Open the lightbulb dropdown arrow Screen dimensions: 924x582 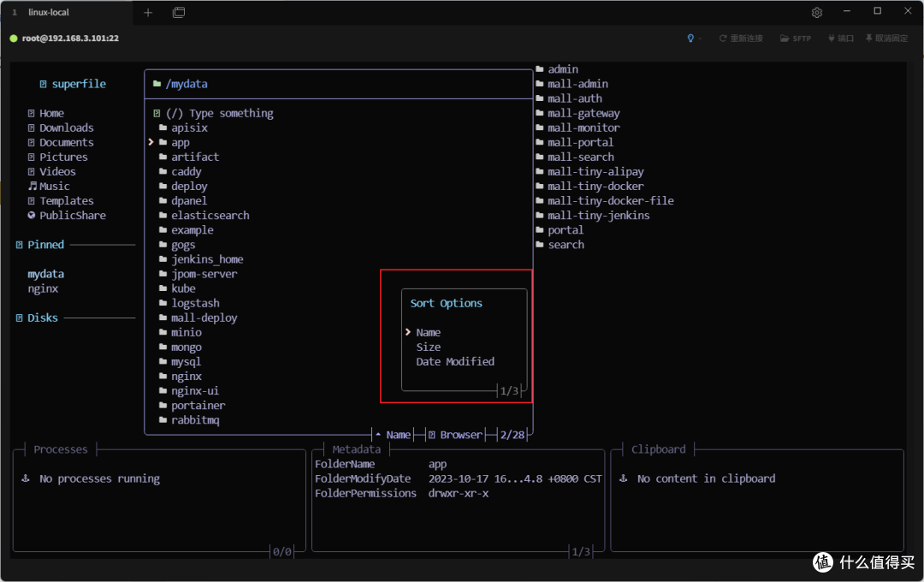point(700,39)
